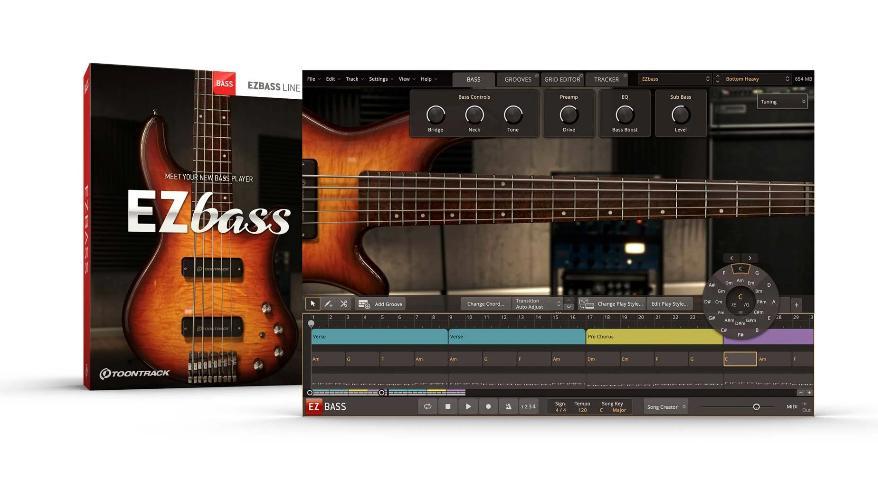Image resolution: width=878 pixels, height=497 pixels.
Task: Click the playhead marker at bar 1
Action: [x=311, y=323]
